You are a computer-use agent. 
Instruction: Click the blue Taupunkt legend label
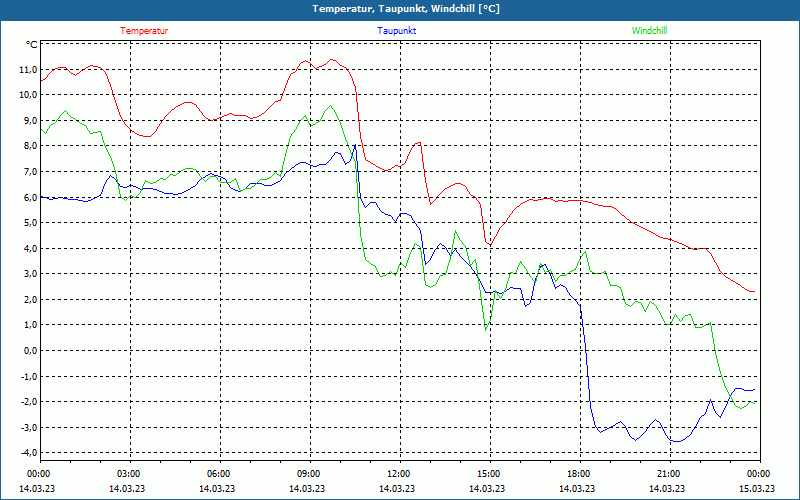pyautogui.click(x=396, y=31)
